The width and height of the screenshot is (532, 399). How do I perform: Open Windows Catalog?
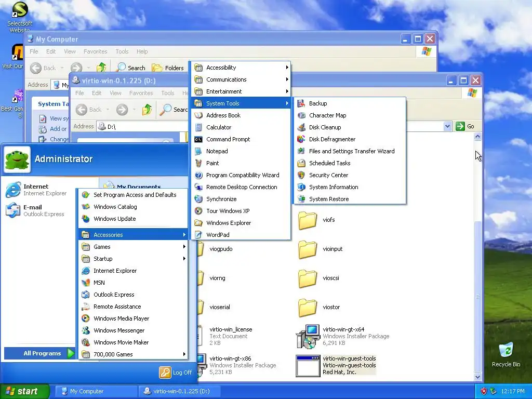134,207
